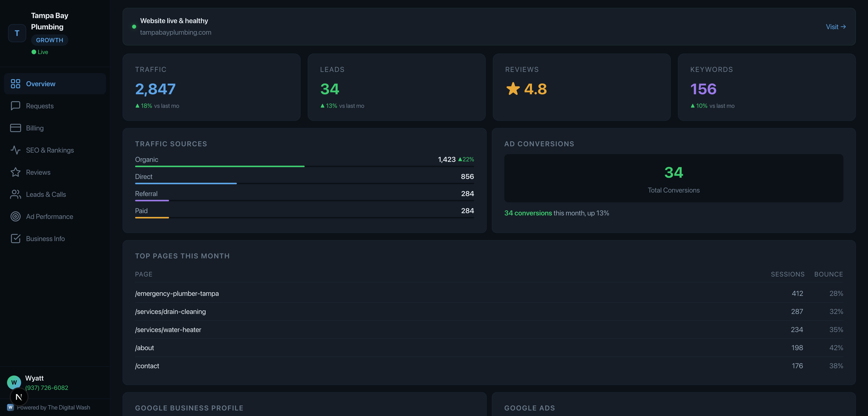Click Wyatt's "W" avatar circle
868x416 pixels.
pyautogui.click(x=14, y=383)
